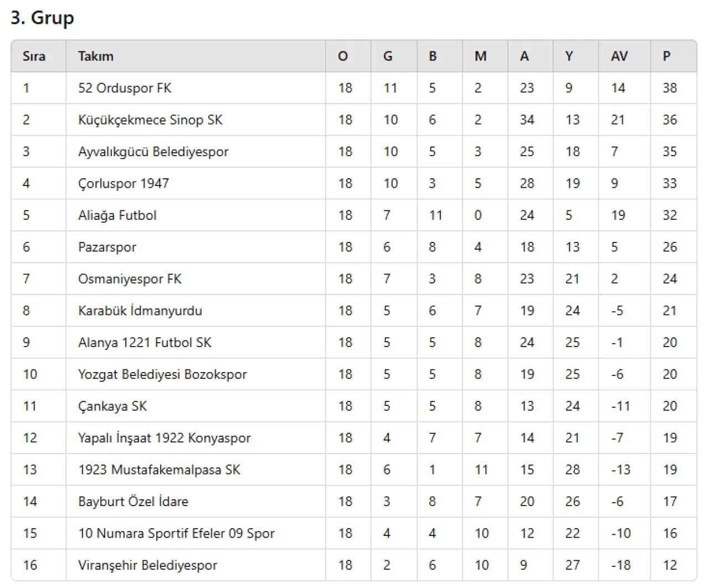
Task: Click the Pazarspor team name
Action: (107, 247)
